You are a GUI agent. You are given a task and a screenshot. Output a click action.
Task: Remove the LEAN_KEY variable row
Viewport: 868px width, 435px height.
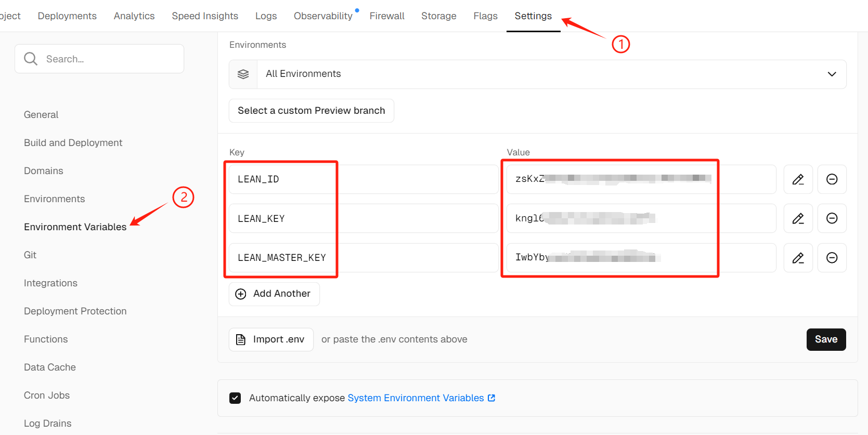[832, 218]
